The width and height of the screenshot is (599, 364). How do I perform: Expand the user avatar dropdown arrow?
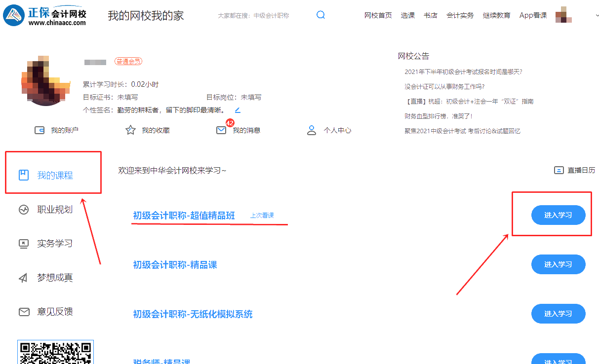(x=597, y=15)
